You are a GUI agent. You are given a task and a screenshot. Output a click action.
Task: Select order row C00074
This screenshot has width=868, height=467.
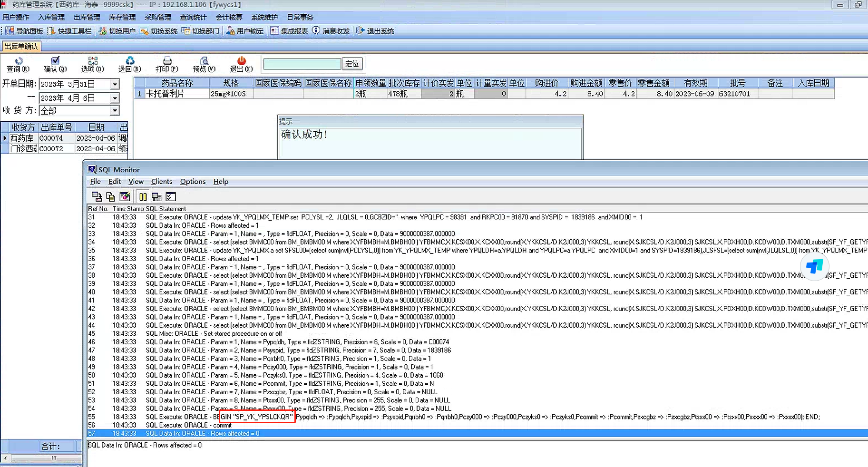pos(65,138)
